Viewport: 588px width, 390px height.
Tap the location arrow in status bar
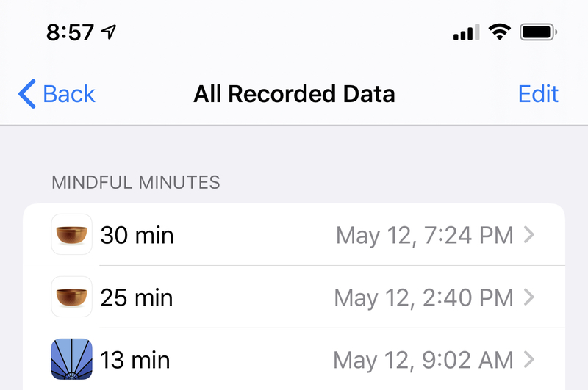click(x=109, y=32)
